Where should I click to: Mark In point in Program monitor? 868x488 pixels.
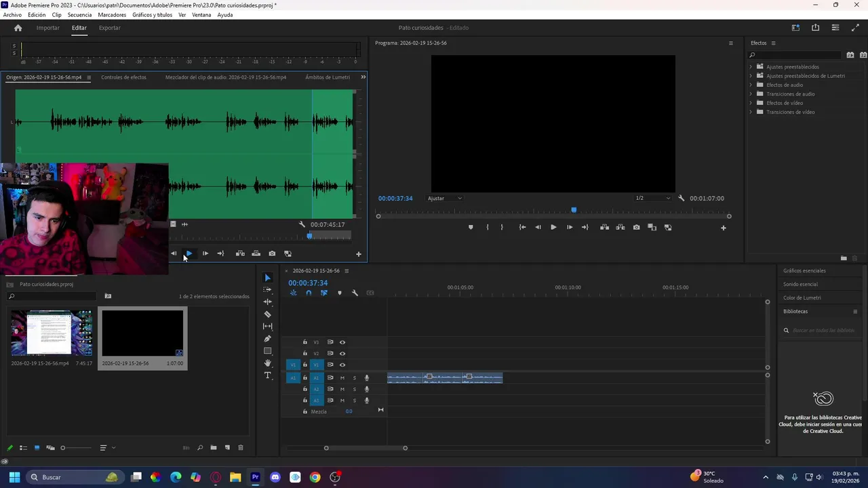point(488,227)
